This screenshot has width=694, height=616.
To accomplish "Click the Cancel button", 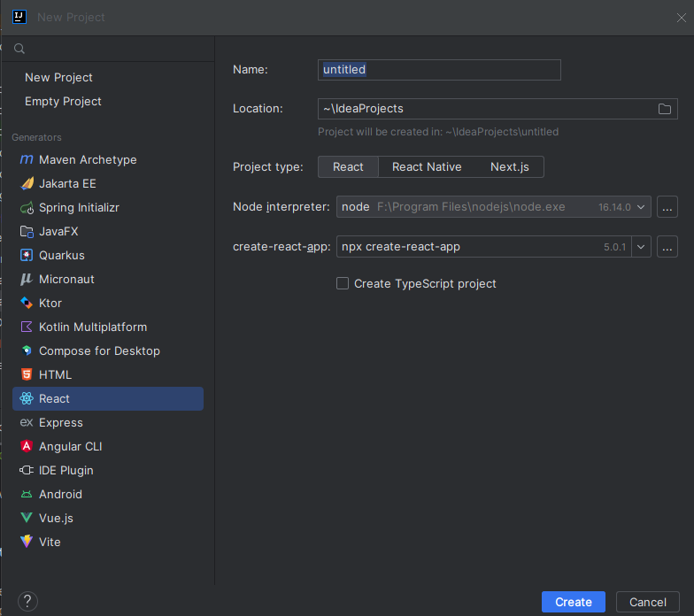I will [648, 602].
